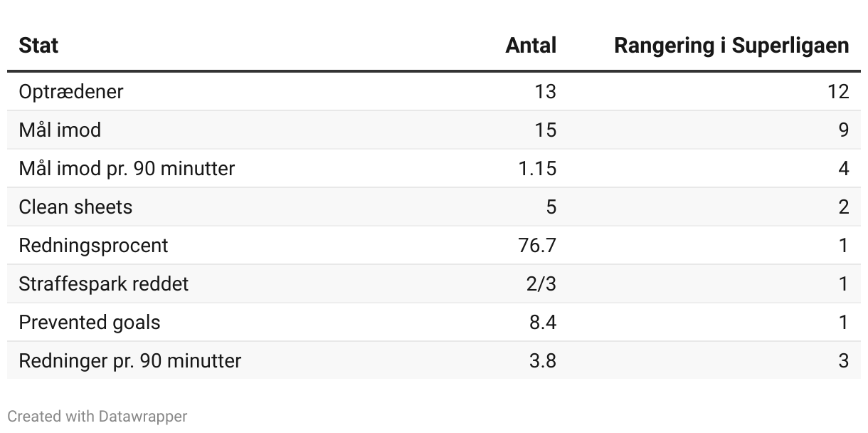Click the 3.8 saves per 90 value
The height and width of the screenshot is (433, 868).
pyautogui.click(x=542, y=360)
